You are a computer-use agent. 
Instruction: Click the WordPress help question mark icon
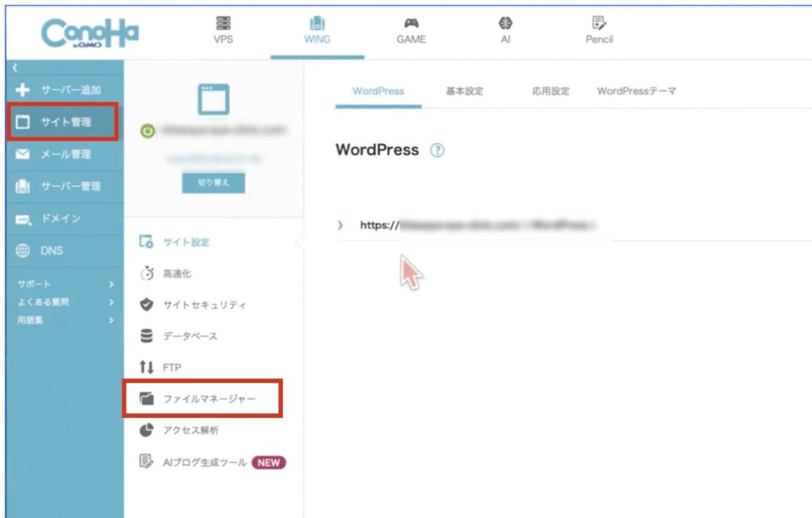[x=437, y=150]
